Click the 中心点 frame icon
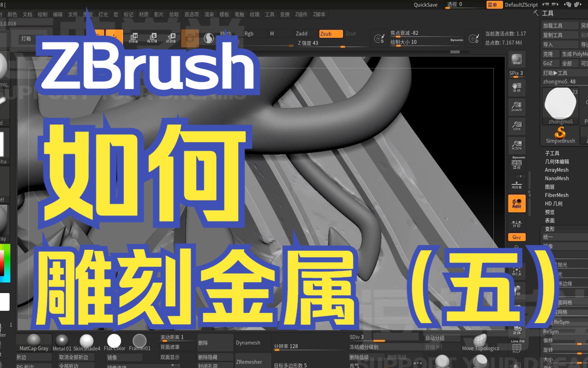Screen dimensions: 588x368 click(x=517, y=272)
